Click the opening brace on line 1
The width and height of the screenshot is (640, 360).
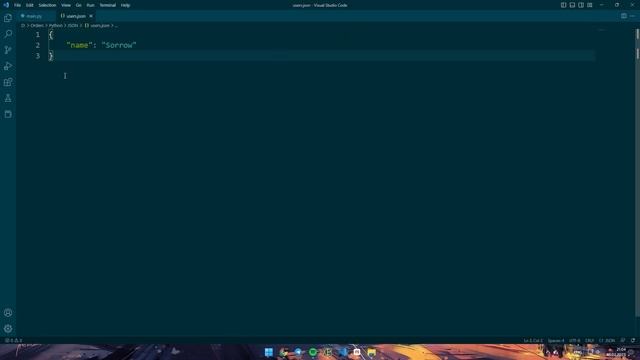click(51, 35)
